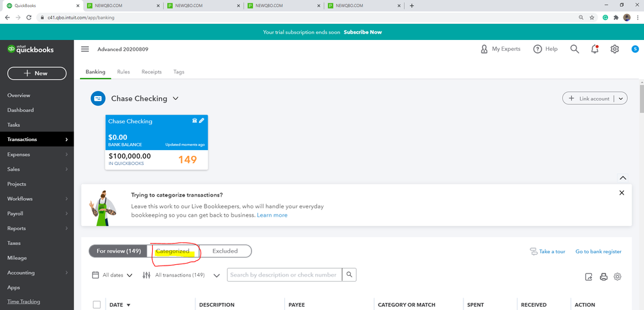Click the export icon above table

(x=589, y=276)
